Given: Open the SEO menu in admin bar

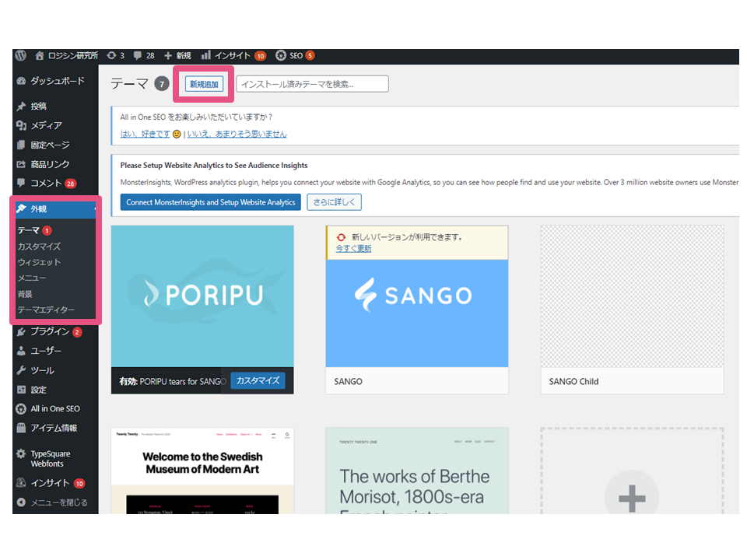Looking at the screenshot, I should coord(295,56).
